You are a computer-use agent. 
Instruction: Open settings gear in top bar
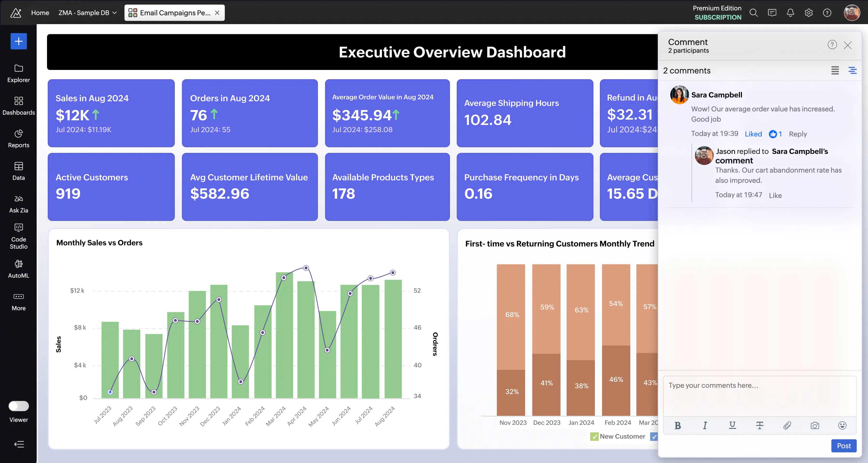click(x=809, y=13)
